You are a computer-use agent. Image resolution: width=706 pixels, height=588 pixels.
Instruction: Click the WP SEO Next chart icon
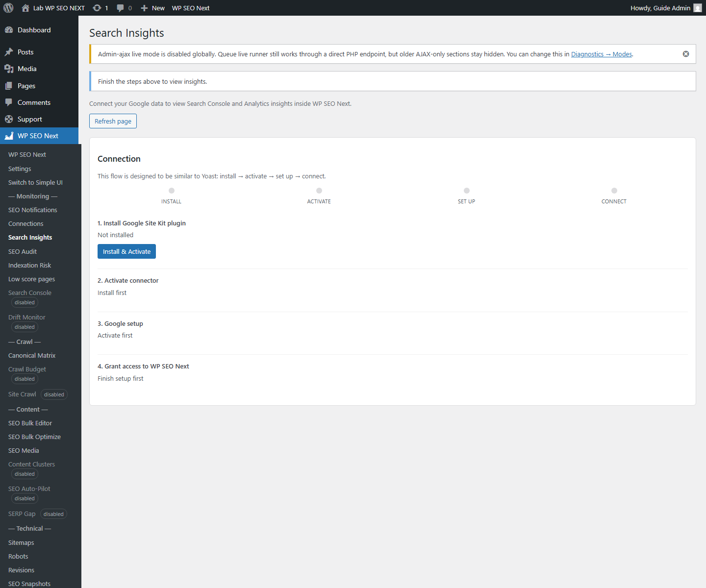(9, 136)
